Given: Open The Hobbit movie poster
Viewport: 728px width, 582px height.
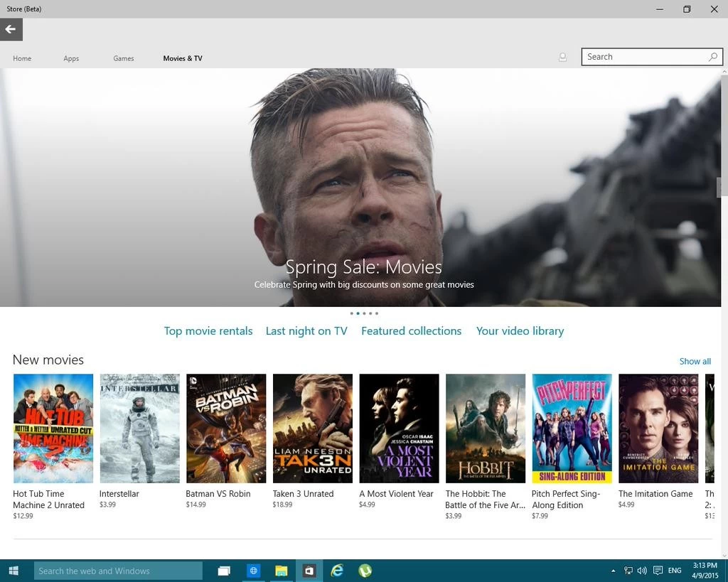Looking at the screenshot, I should [486, 429].
